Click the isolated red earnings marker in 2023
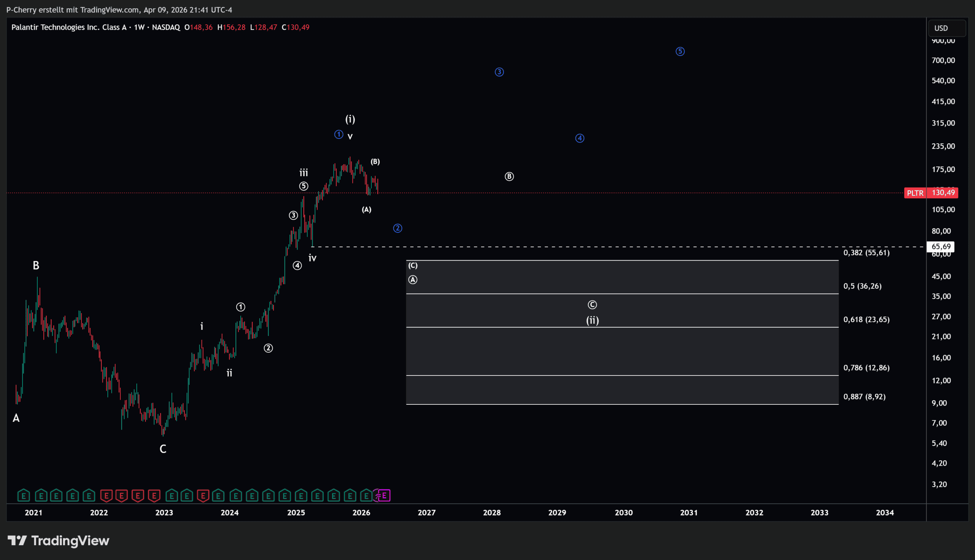Viewport: 975px width, 560px height. click(203, 495)
